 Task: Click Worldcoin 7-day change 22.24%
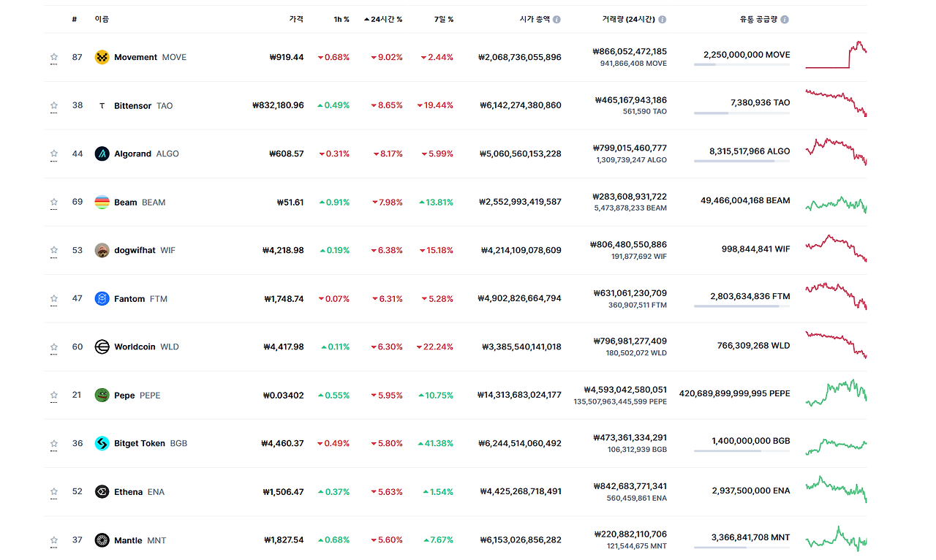(435, 347)
